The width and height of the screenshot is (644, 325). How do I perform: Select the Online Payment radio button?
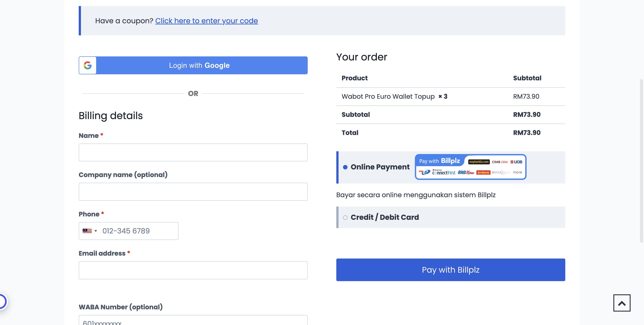pyautogui.click(x=345, y=167)
